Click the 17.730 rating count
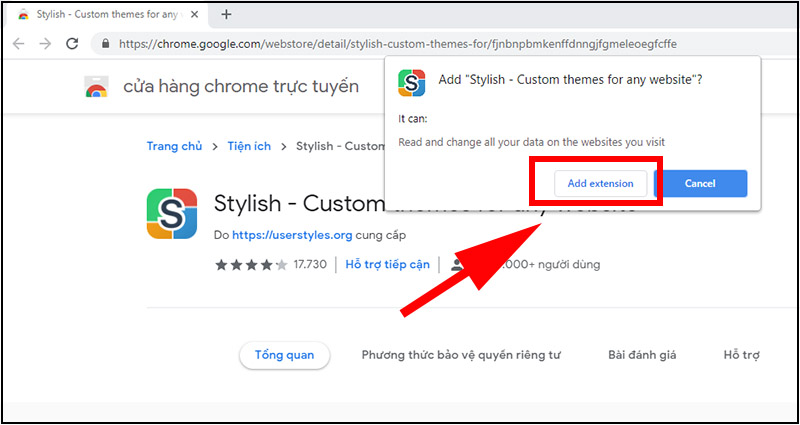 pos(310,265)
